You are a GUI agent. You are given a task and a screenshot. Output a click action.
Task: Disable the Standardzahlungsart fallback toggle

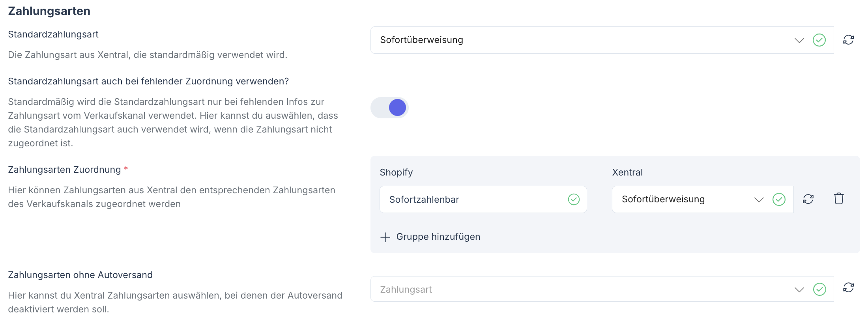coord(389,107)
